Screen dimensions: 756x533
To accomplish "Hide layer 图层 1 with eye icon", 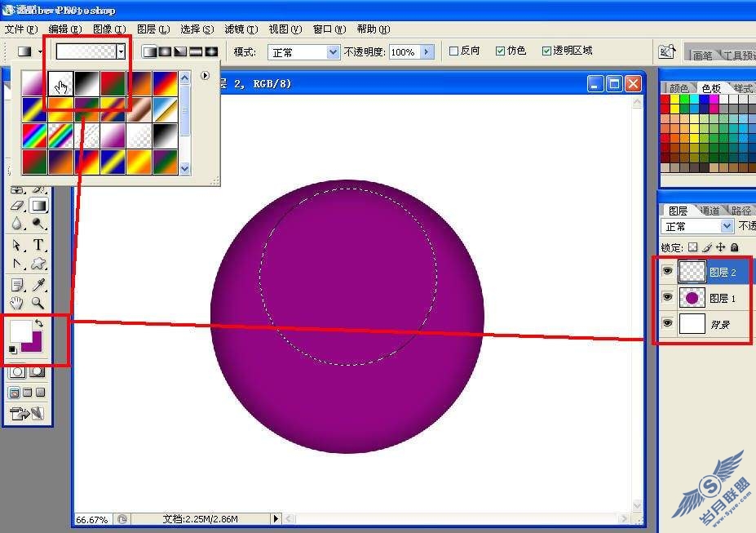I will pyautogui.click(x=667, y=298).
